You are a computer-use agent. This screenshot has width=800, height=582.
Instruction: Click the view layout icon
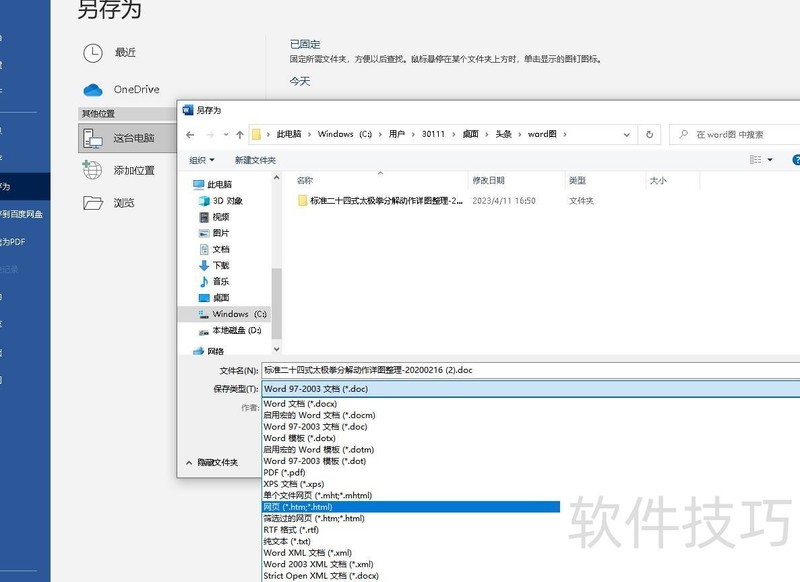pyautogui.click(x=755, y=160)
